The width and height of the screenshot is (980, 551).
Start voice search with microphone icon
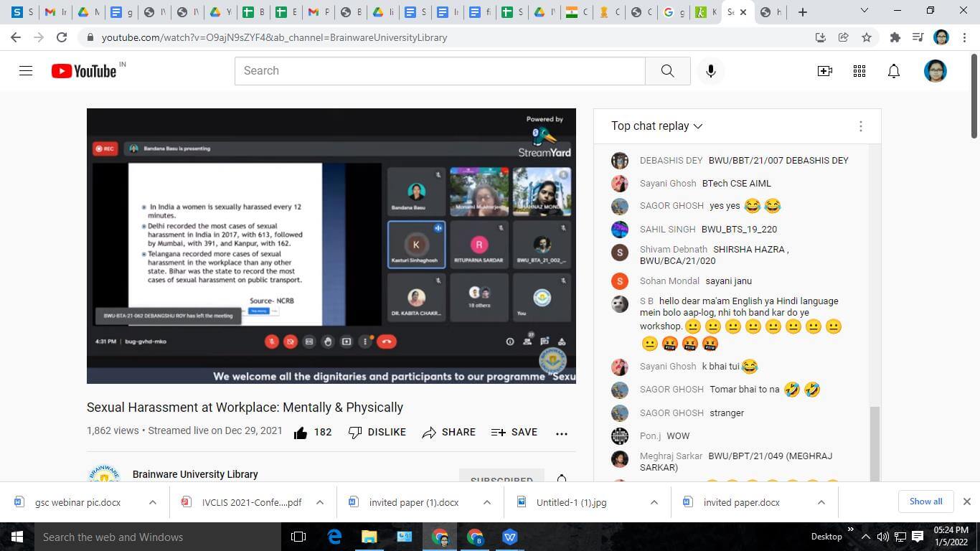(710, 71)
